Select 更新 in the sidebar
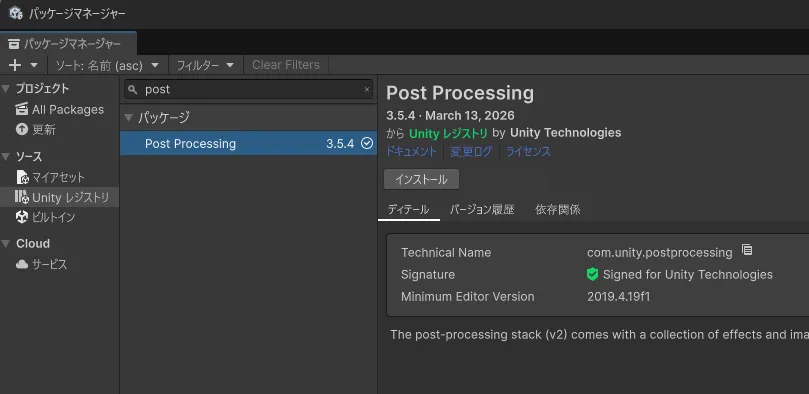The width and height of the screenshot is (809, 394). click(44, 129)
